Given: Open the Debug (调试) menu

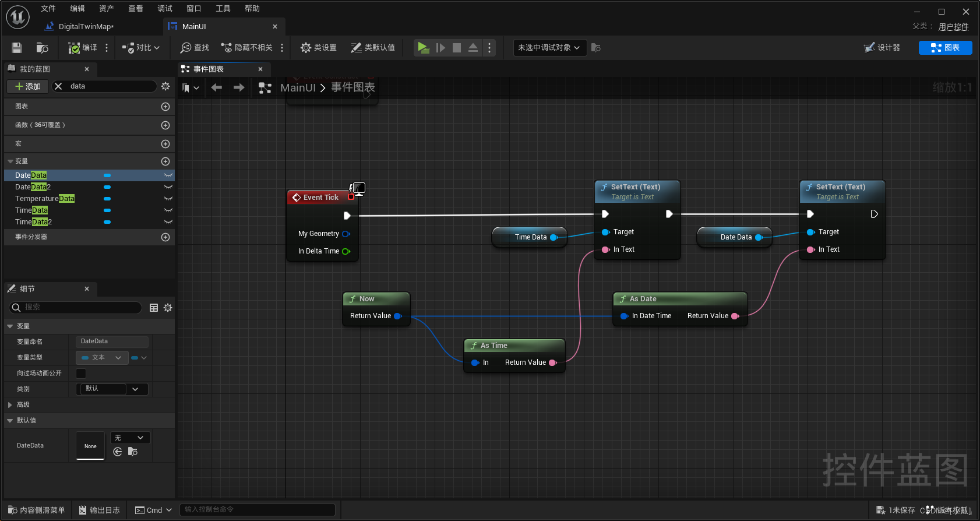Looking at the screenshot, I should [x=165, y=8].
